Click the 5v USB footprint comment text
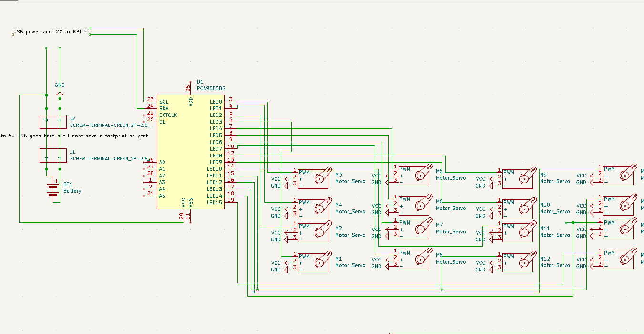Viewport: 644px width, 334px height. (x=74, y=136)
